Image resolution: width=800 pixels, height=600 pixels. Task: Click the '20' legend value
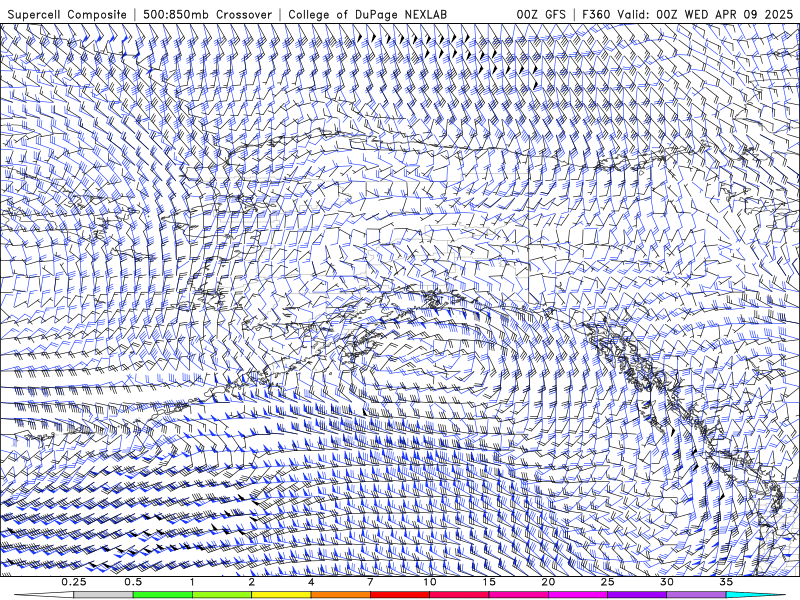pos(548,582)
